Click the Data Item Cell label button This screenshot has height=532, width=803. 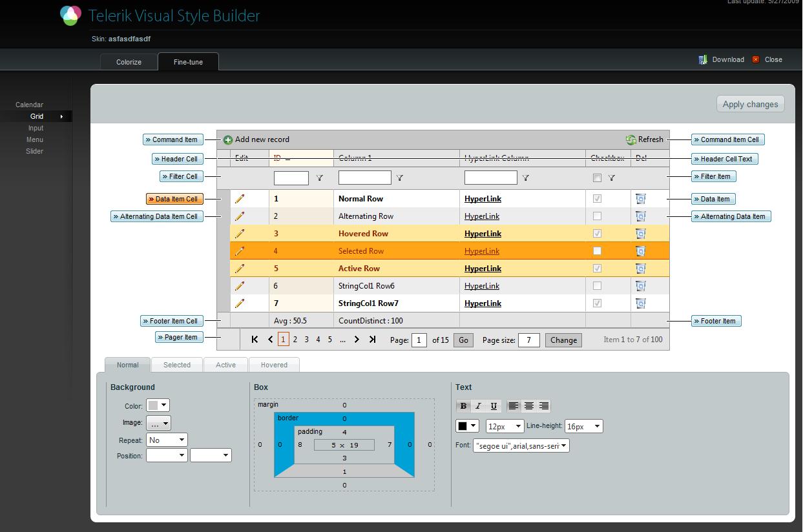tap(174, 199)
